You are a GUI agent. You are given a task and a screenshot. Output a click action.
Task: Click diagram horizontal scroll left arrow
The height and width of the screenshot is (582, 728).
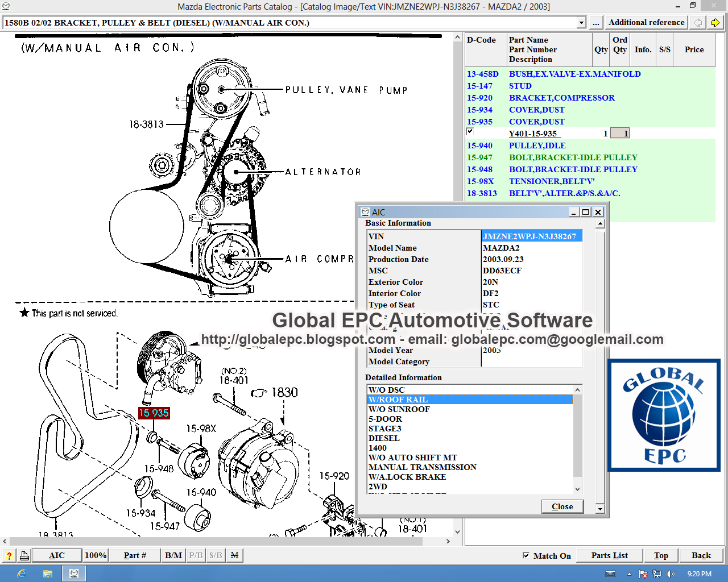coord(5,541)
